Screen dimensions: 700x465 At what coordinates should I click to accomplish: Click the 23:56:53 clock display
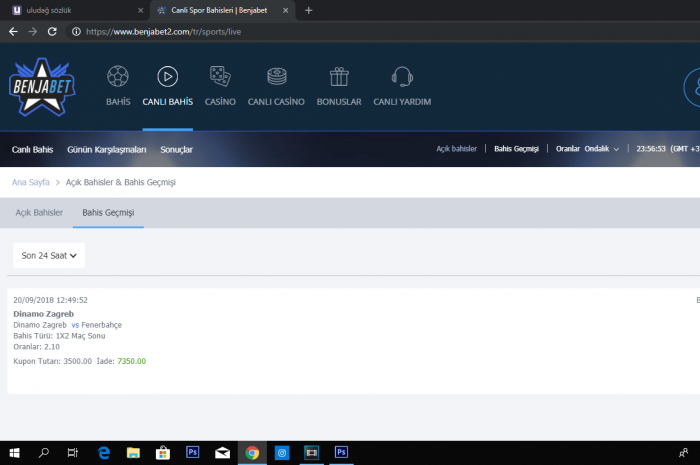point(651,149)
